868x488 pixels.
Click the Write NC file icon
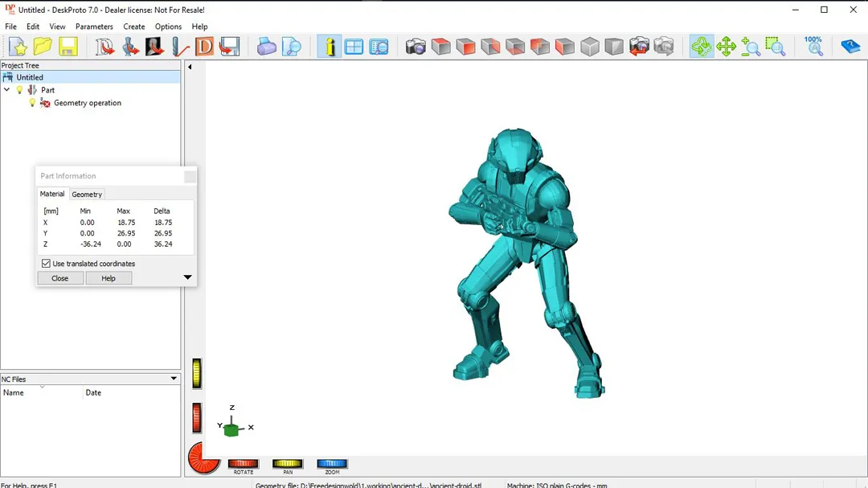[x=229, y=47]
